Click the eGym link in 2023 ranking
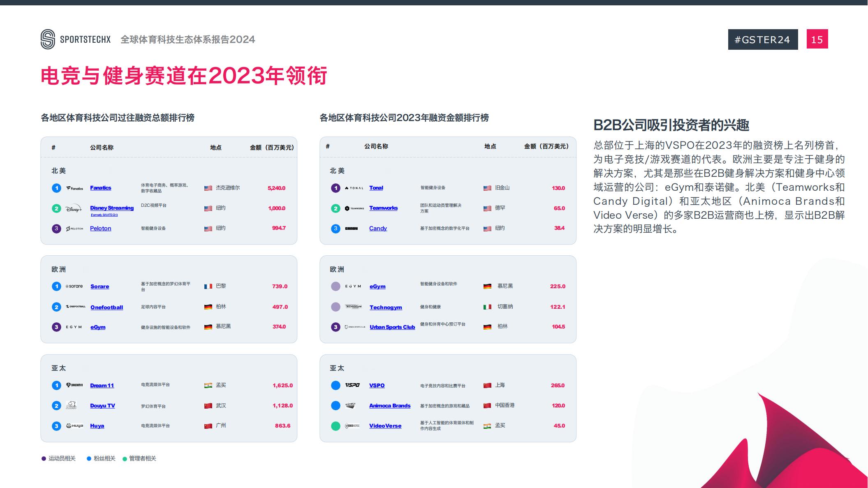Screen dimensions: 868x488 [x=377, y=286]
